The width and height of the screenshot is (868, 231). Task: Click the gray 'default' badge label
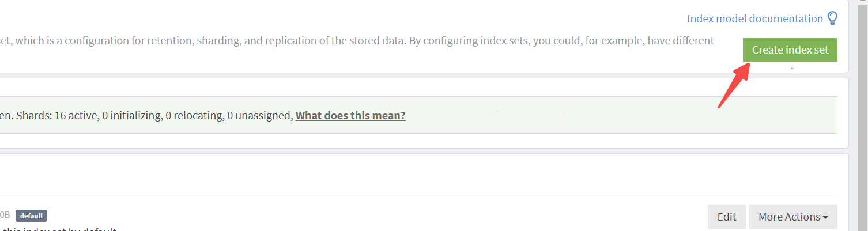click(32, 215)
